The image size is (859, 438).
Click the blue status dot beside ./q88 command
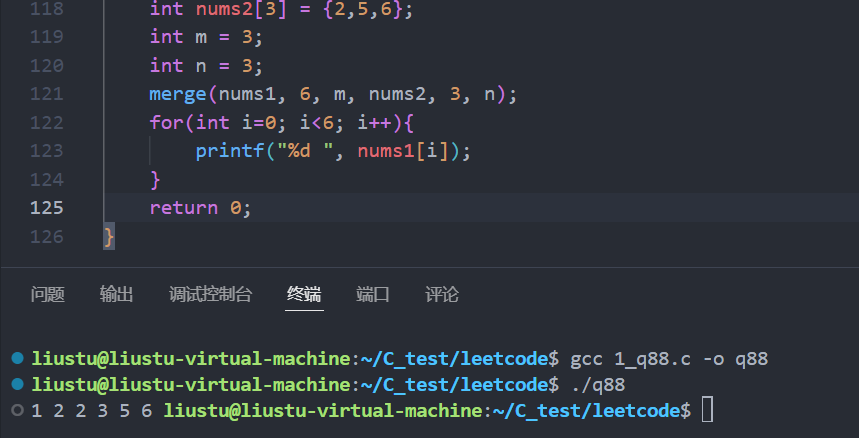pyautogui.click(x=17, y=384)
